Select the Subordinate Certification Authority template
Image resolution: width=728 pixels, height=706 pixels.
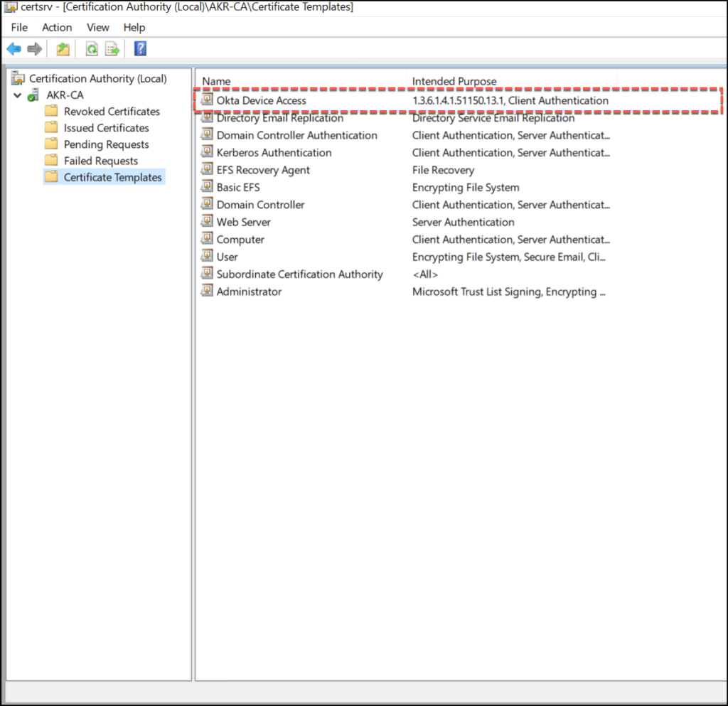[299, 274]
